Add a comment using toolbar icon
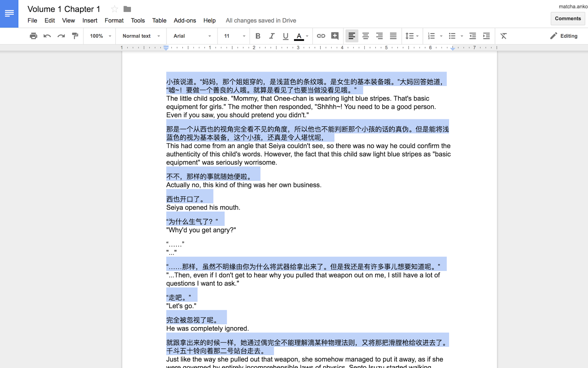This screenshot has height=368, width=588. [x=335, y=36]
